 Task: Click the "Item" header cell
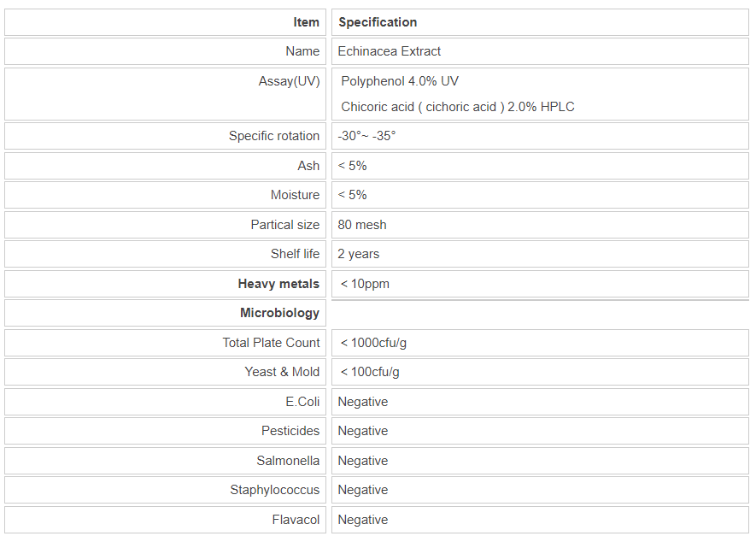pyautogui.click(x=306, y=22)
